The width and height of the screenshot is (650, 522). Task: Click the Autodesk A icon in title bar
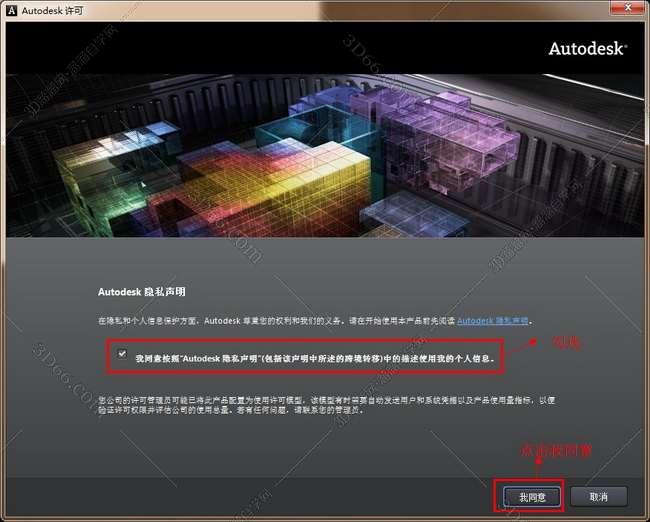click(11, 10)
